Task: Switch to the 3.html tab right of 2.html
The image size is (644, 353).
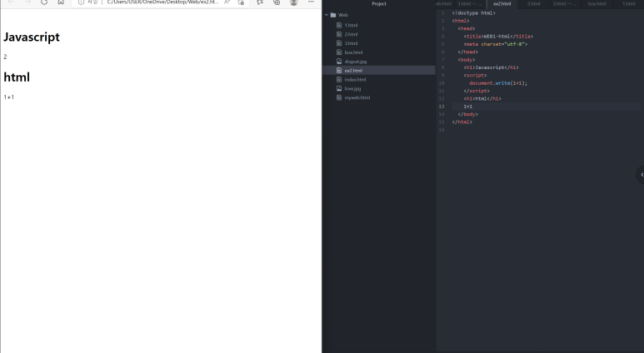Action: [565, 3]
